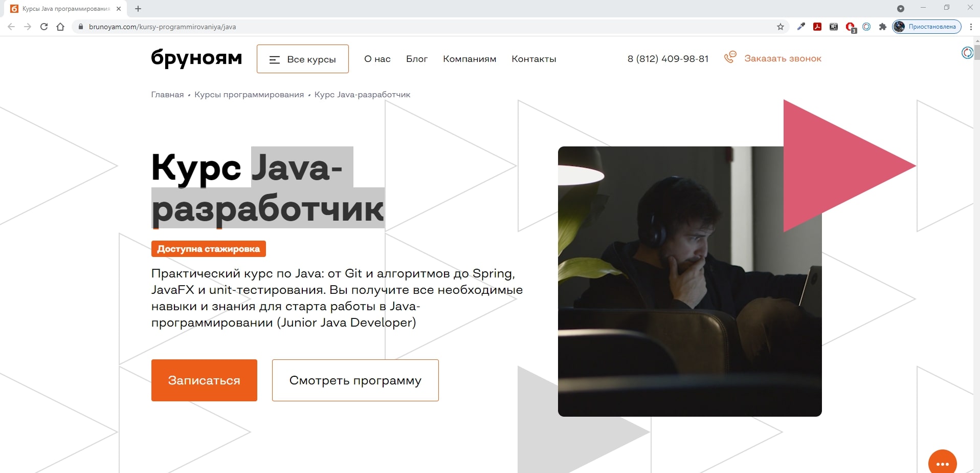Click Заказать звонок link
Screen dimensions: 980x473
(783, 58)
